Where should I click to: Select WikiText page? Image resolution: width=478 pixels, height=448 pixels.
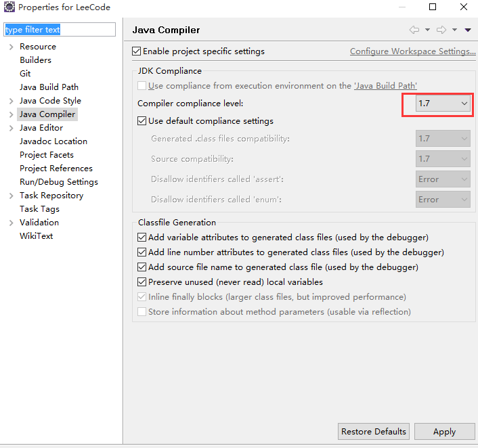click(36, 236)
